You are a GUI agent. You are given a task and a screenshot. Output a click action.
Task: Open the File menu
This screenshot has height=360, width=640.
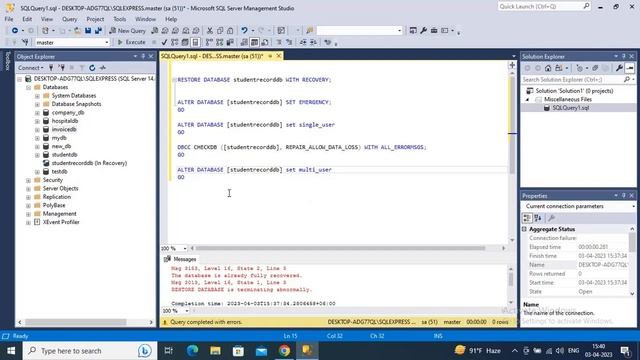(x=9, y=19)
